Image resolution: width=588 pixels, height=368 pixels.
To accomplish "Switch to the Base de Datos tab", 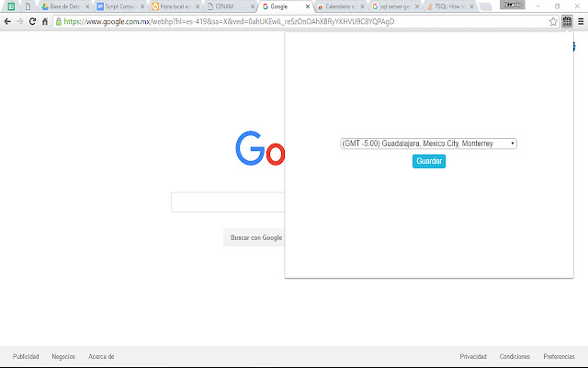I will tap(63, 6).
